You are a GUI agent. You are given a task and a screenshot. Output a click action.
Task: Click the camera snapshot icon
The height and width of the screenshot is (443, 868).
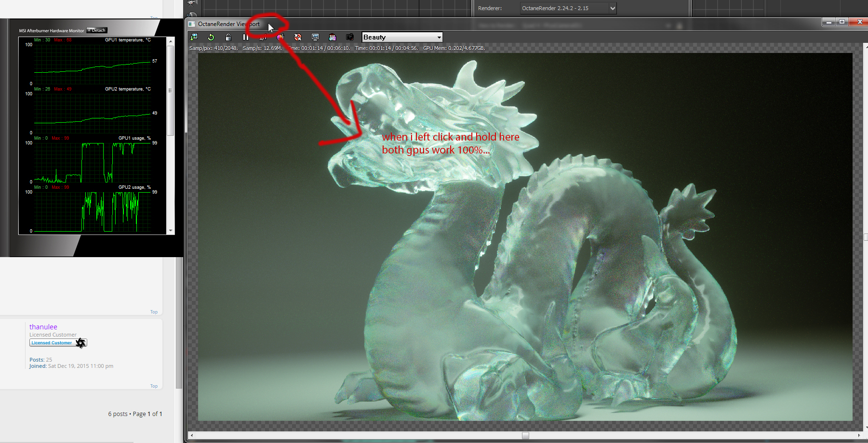click(x=350, y=37)
